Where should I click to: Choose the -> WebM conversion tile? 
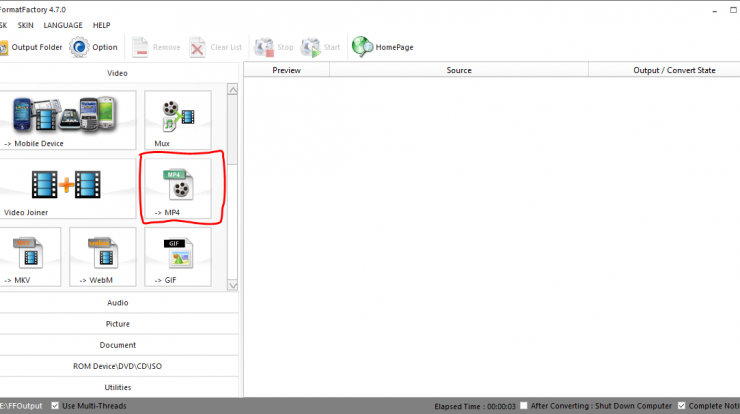pyautogui.click(x=102, y=257)
